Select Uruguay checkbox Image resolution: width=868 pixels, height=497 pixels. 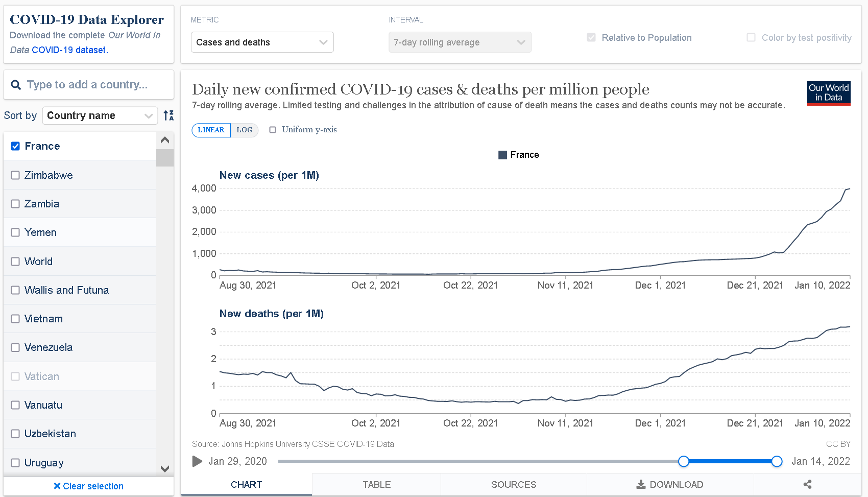[x=15, y=463]
